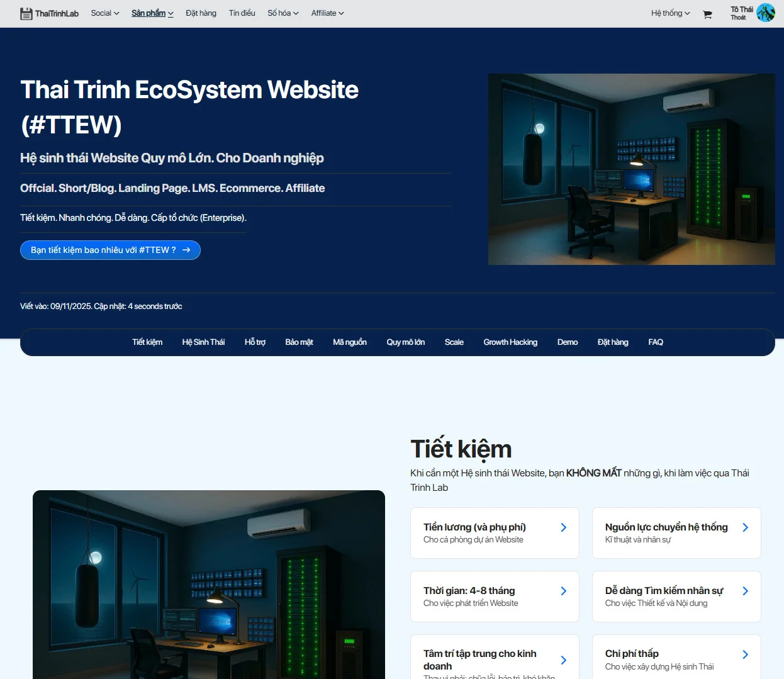Viewport: 784px width, 679px height.
Task: Jump to Tiết kiệm section tab
Action: 147,342
